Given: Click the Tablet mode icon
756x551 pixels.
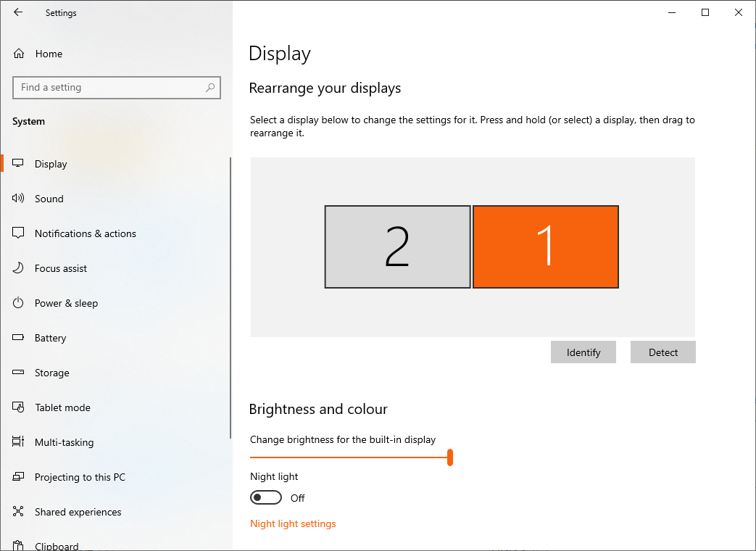Looking at the screenshot, I should (18, 407).
